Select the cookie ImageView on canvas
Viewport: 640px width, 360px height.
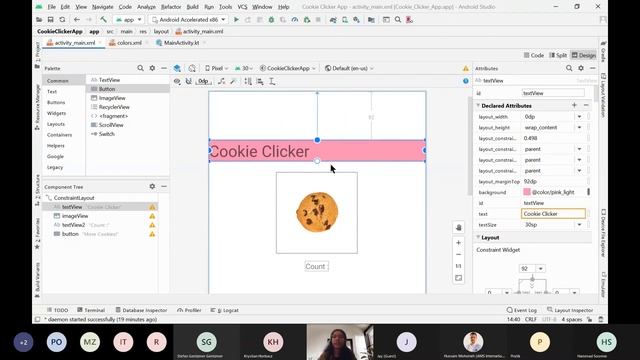(317, 213)
